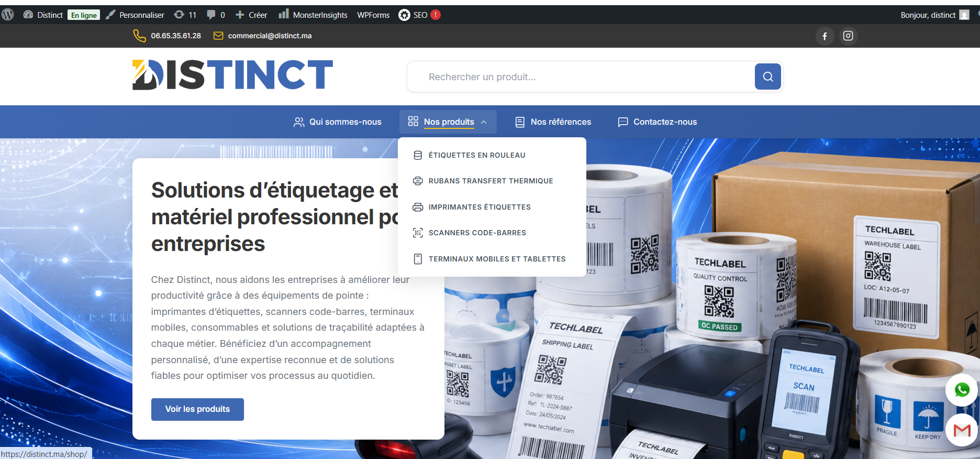
Task: View the 11 pending updates
Action: [185, 15]
